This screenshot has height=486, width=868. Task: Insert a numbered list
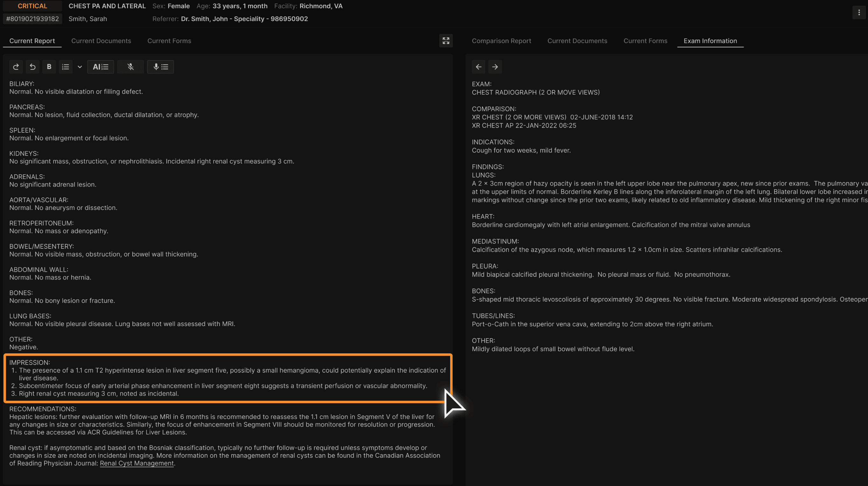coord(66,67)
